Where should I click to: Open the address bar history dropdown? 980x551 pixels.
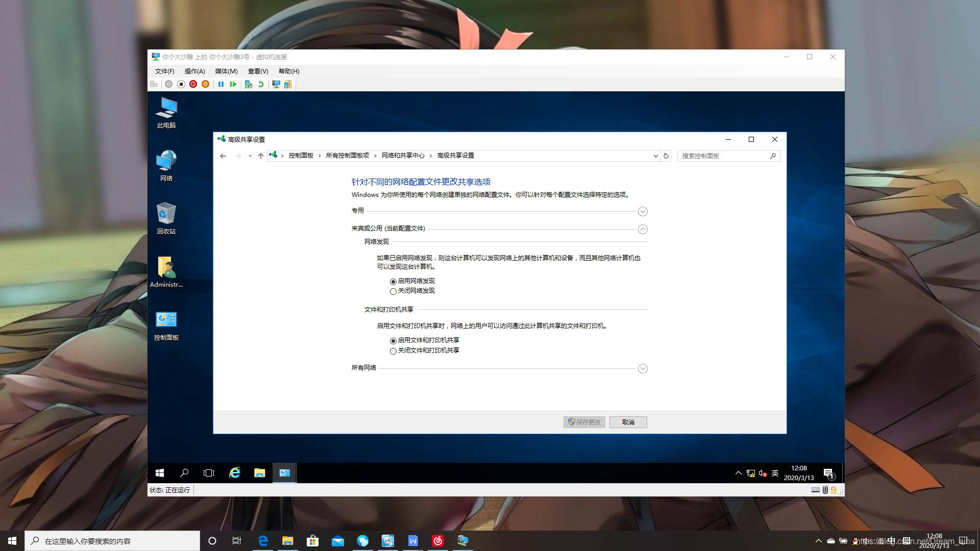pyautogui.click(x=655, y=156)
